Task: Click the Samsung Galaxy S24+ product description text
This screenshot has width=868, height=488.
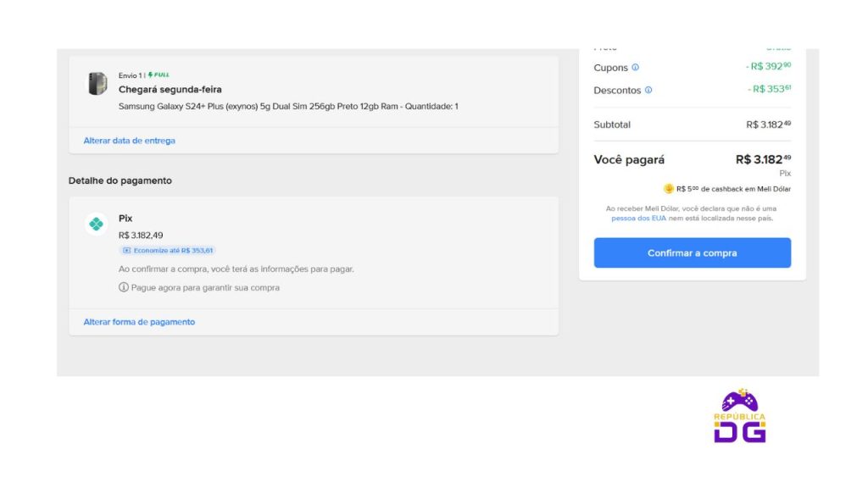Action: [288, 106]
